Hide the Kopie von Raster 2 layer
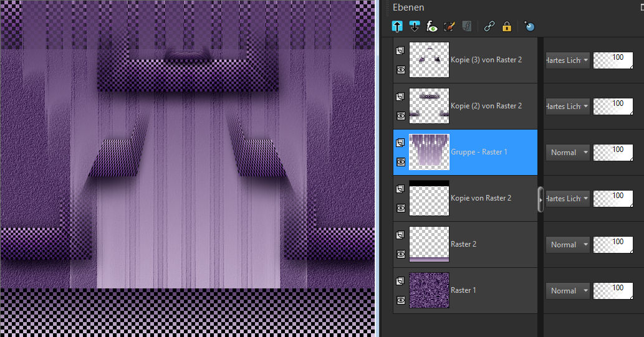The image size is (644, 337). pos(400,209)
